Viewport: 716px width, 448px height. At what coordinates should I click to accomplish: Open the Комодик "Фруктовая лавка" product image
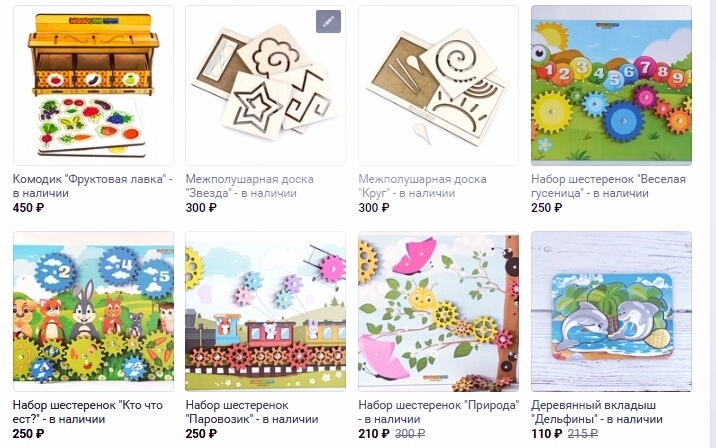point(93,85)
